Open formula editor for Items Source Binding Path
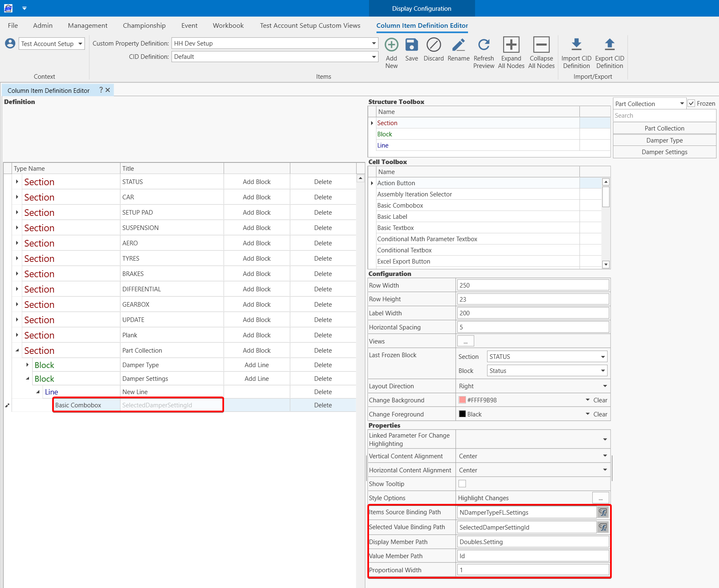The width and height of the screenshot is (719, 588). (x=603, y=513)
